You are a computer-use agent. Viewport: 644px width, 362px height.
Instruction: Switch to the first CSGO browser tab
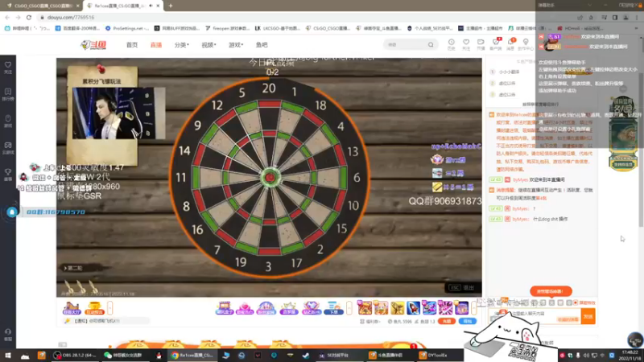click(x=41, y=6)
